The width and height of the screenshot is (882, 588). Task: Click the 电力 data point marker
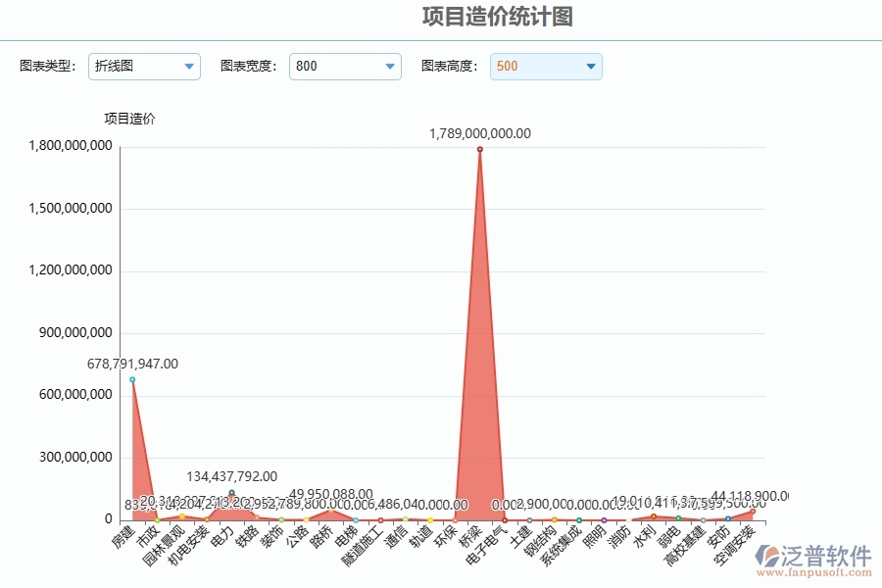231,492
